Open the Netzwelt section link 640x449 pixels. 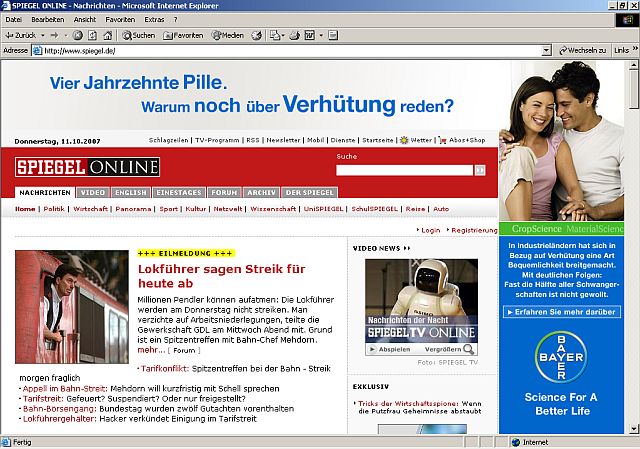point(228,209)
